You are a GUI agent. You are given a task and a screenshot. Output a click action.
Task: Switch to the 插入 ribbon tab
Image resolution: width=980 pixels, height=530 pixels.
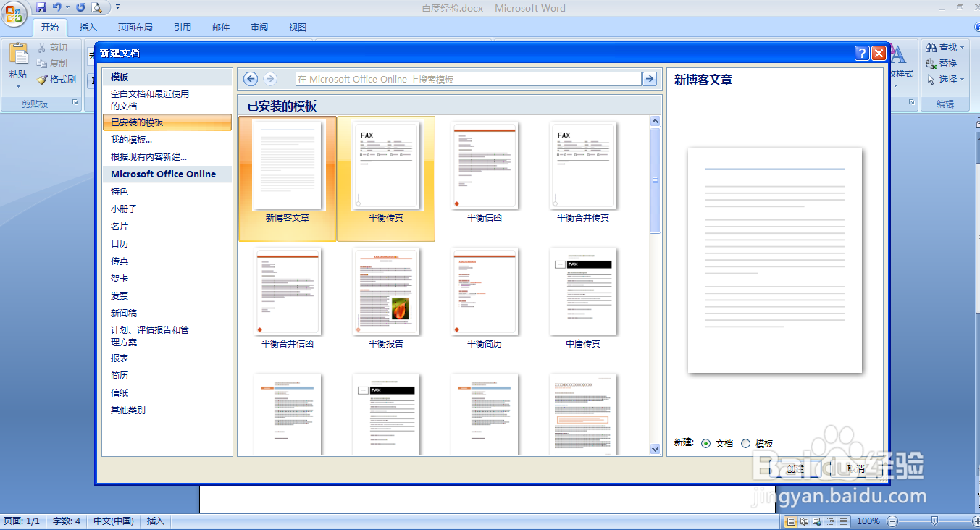coord(88,28)
